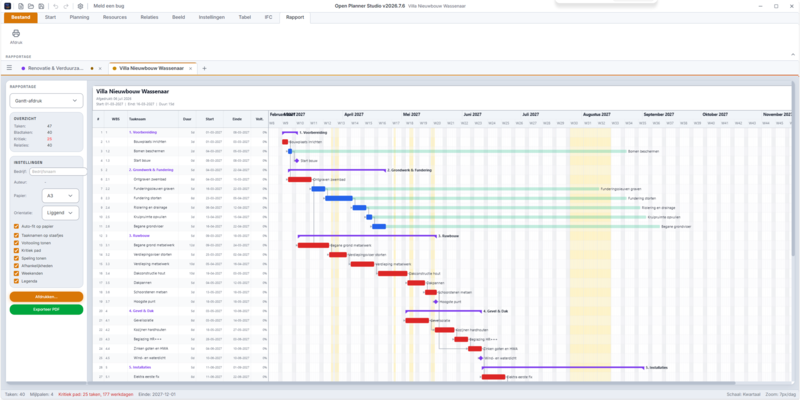Select the '1. Voorbereiding' task row name
The image size is (800, 400).
pyautogui.click(x=142, y=132)
